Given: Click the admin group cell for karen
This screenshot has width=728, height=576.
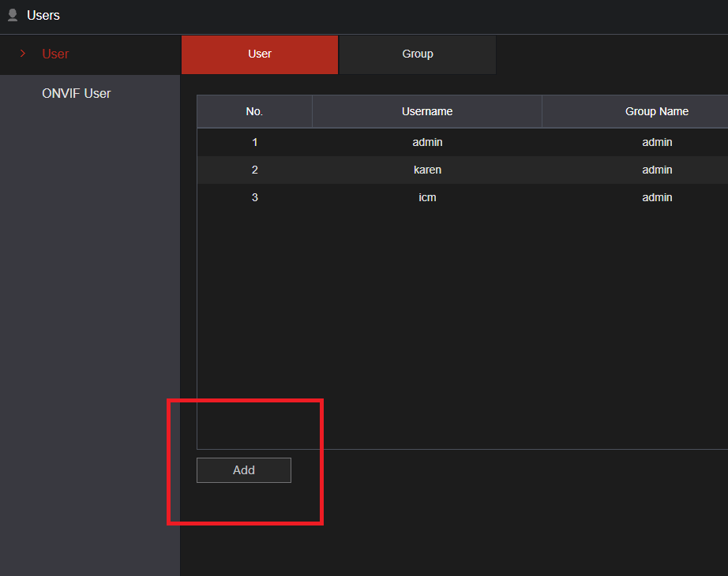Looking at the screenshot, I should click(x=657, y=170).
